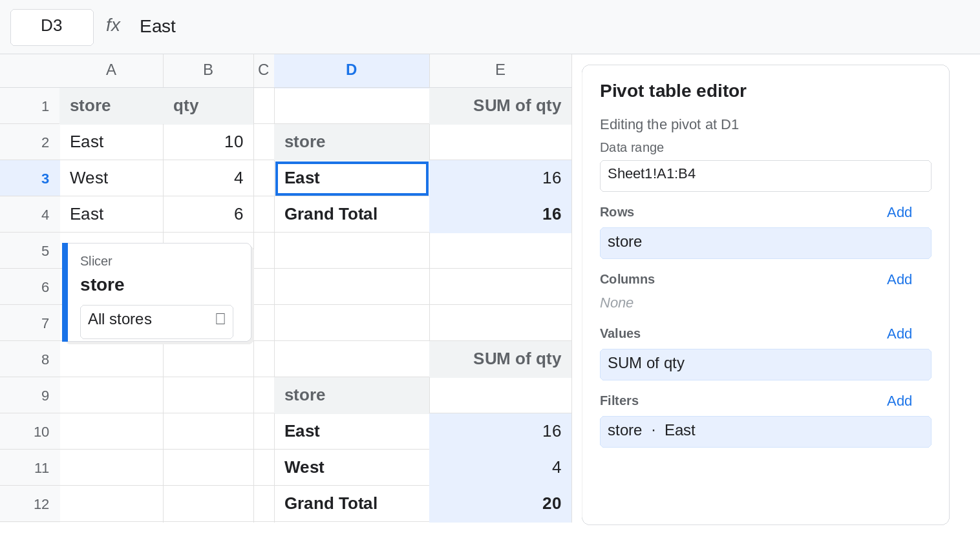Select row 1 header
This screenshot has height=540, width=980.
point(30,106)
